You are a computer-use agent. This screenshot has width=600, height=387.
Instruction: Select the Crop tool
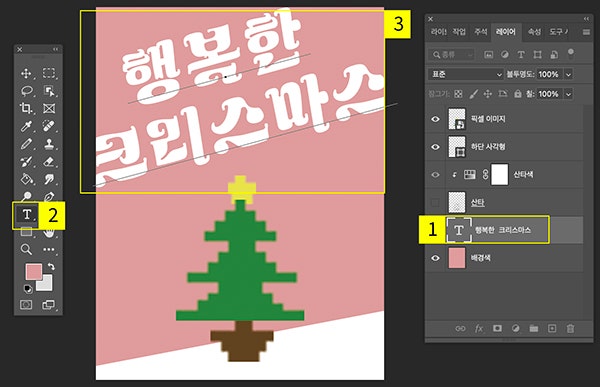coord(26,108)
